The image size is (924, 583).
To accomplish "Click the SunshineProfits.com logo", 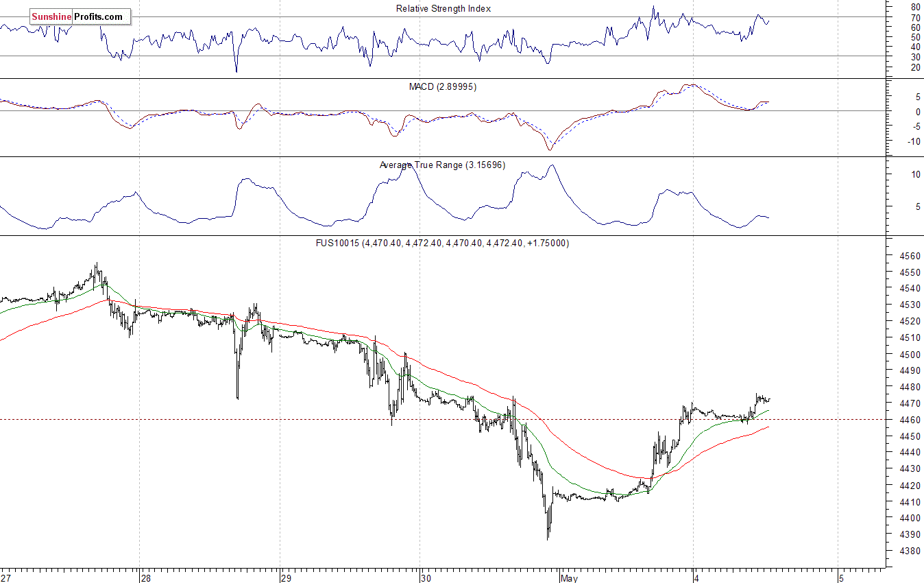I will pyautogui.click(x=80, y=16).
